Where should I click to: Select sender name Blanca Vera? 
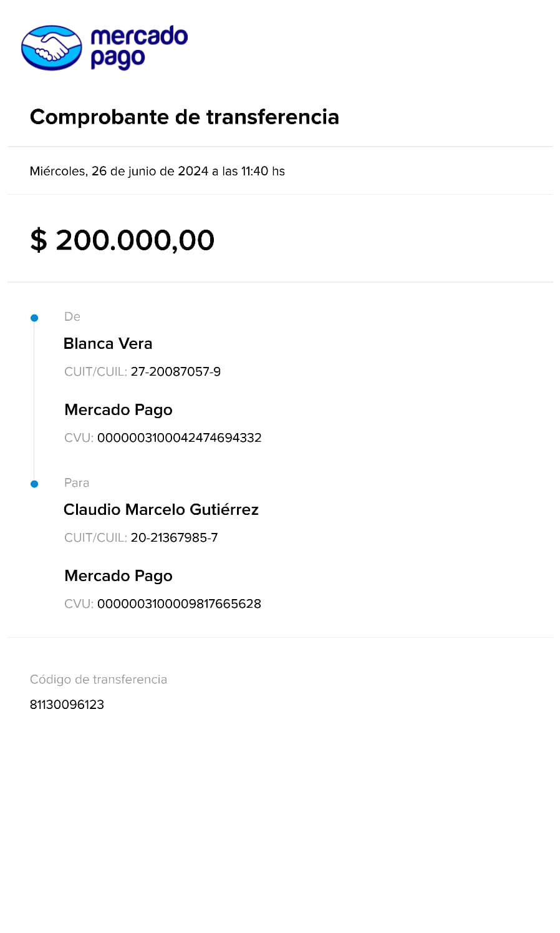pos(108,343)
